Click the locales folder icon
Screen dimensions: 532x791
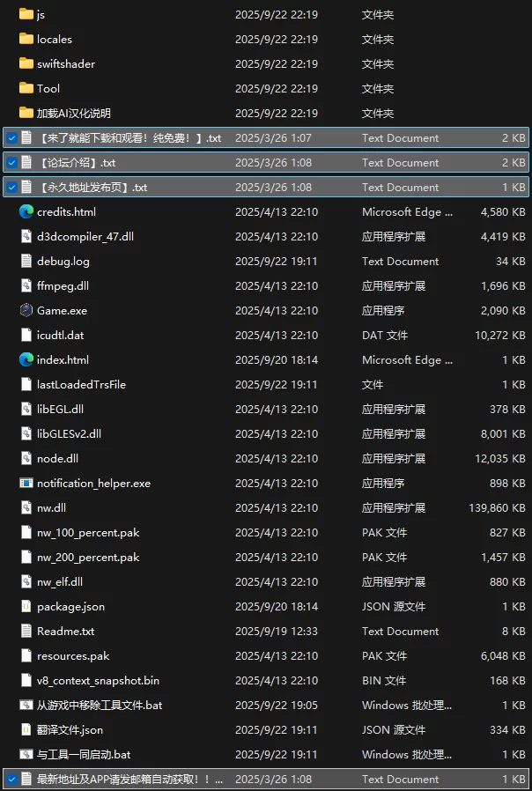click(x=26, y=39)
